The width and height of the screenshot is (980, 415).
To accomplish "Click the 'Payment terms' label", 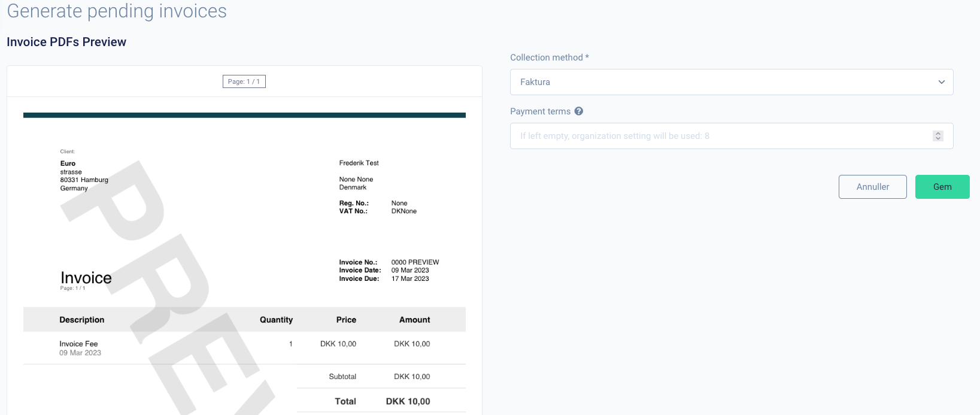I will click(540, 111).
